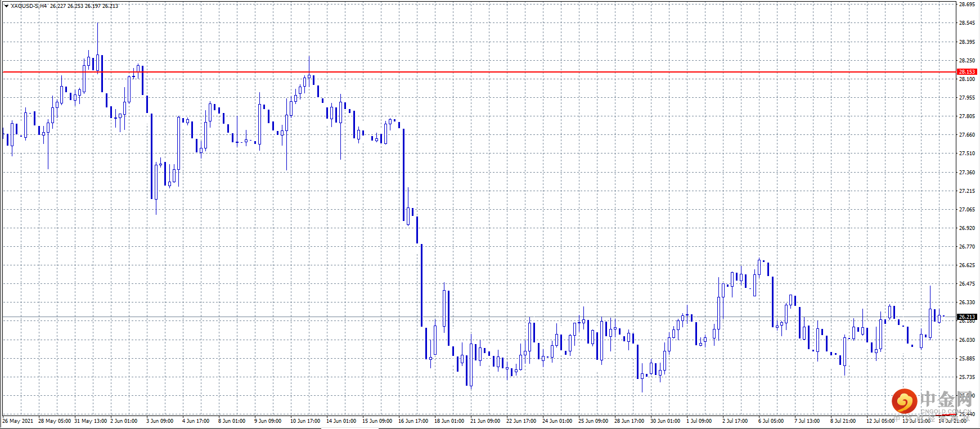Click the "27.215" price axis label
980x429 pixels.
[x=967, y=191]
